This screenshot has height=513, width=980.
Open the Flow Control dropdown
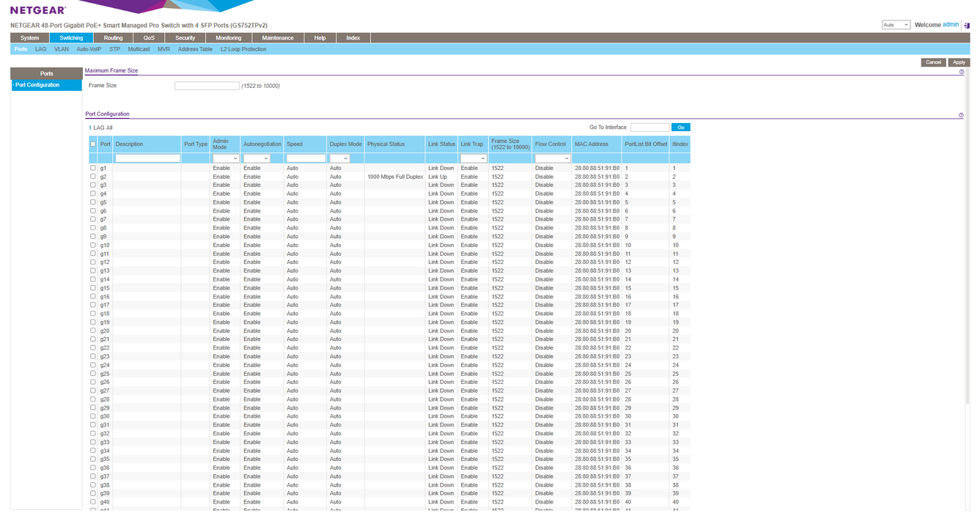pos(552,158)
